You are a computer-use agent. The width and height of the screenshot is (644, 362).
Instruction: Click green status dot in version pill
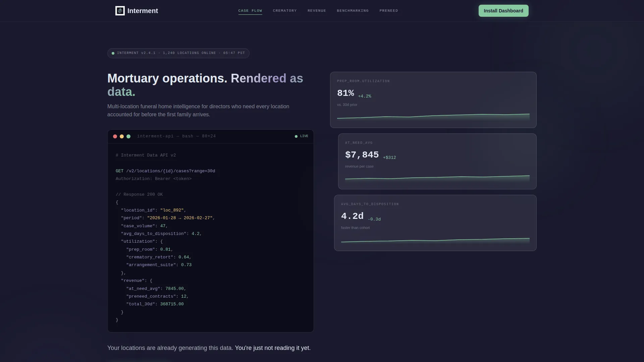(113, 53)
